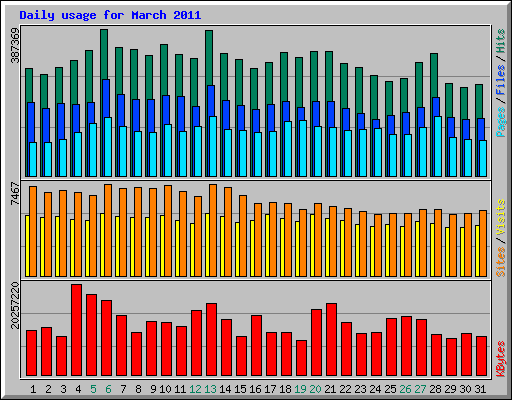Click green weekend day label 26
Viewport: 512px width, 400px height.
pyautogui.click(x=405, y=389)
